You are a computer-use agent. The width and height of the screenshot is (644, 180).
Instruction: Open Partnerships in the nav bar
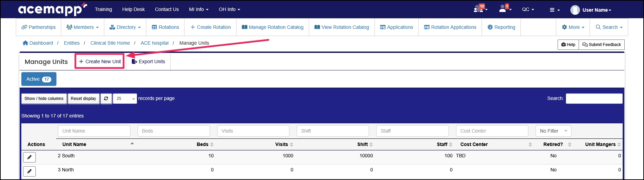(39, 27)
